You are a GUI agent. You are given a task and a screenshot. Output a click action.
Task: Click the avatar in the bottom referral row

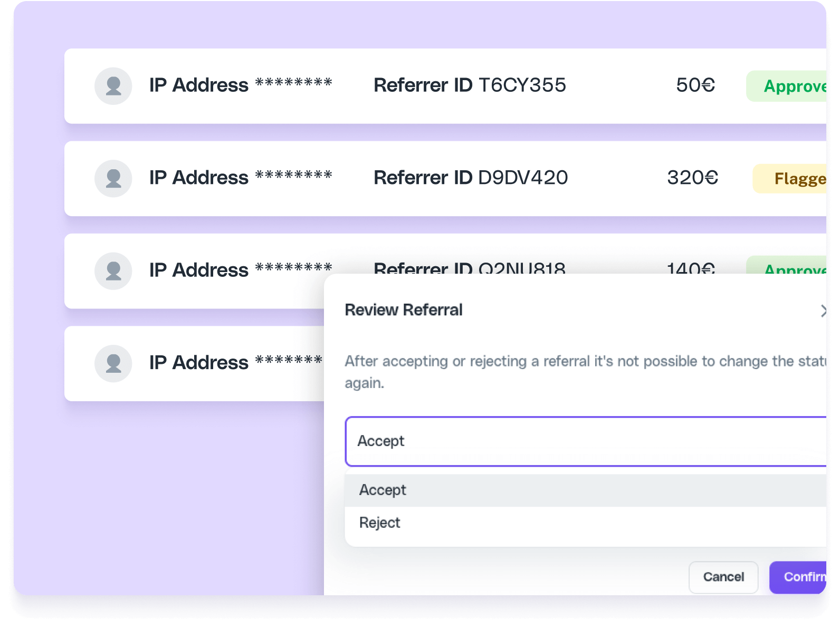click(x=113, y=364)
